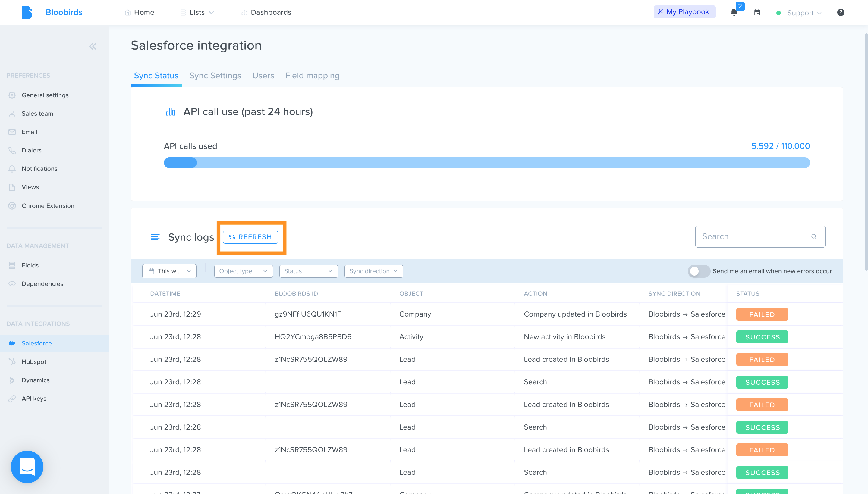Open Dashboards in top navigation
Image resolution: width=868 pixels, height=494 pixels.
[266, 13]
